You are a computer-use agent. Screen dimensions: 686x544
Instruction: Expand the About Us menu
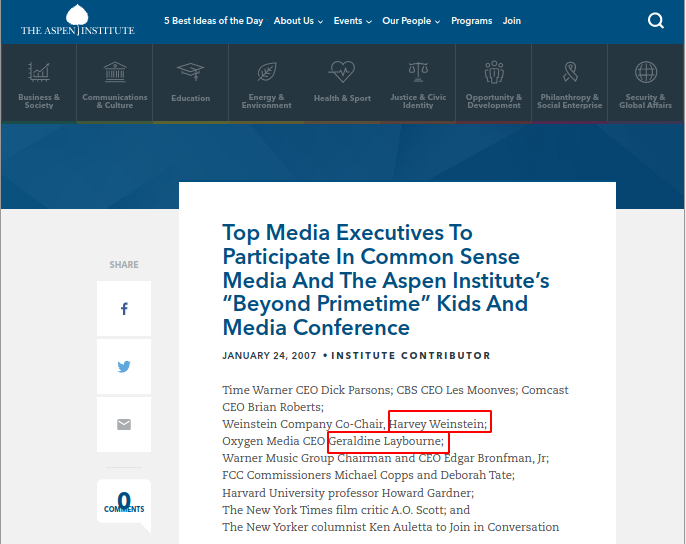pyautogui.click(x=298, y=21)
